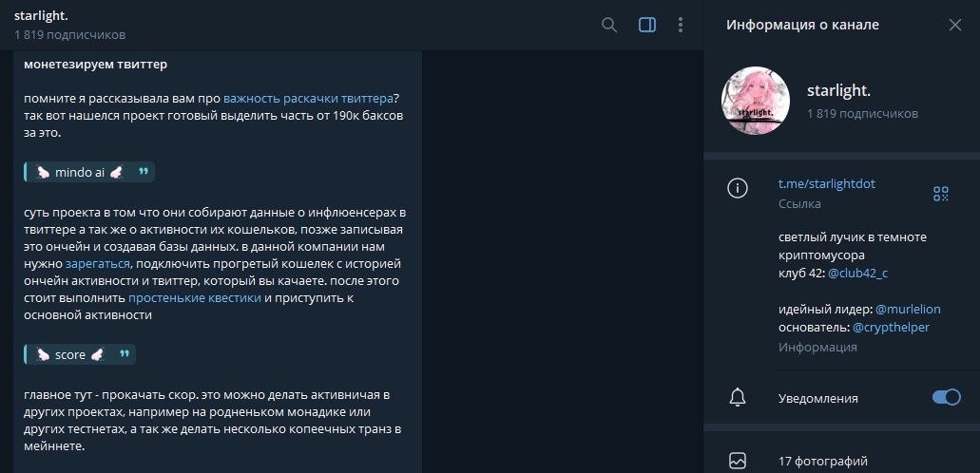Viewport: 980px width, 473px height.
Task: Click the bell notifications icon
Action: pos(738,398)
